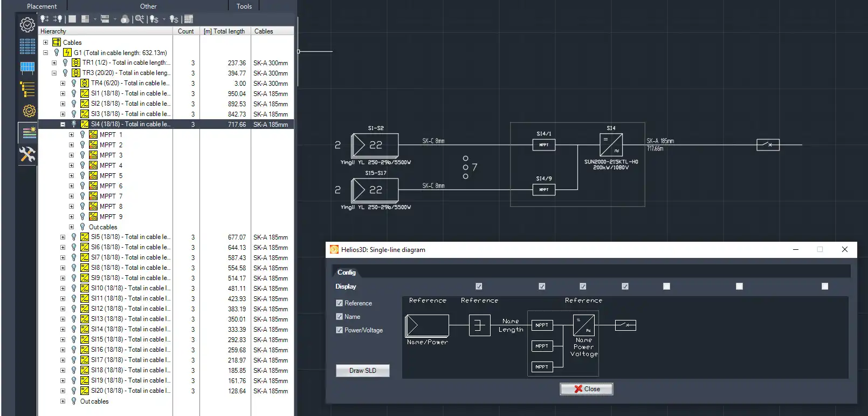Viewport: 868px width, 416px height.
Task: Click the wrench and hammer tools icon
Action: click(27, 155)
